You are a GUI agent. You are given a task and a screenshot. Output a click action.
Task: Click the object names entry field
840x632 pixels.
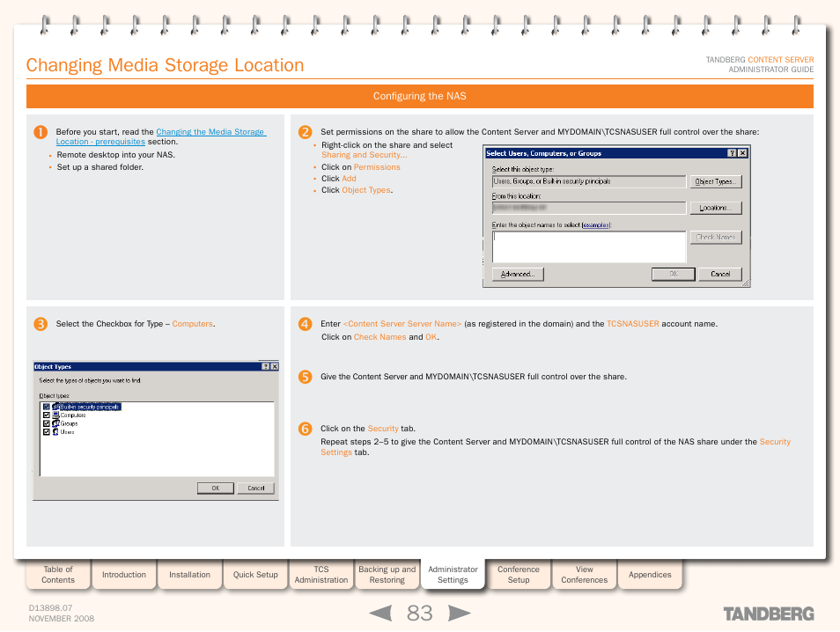[589, 247]
